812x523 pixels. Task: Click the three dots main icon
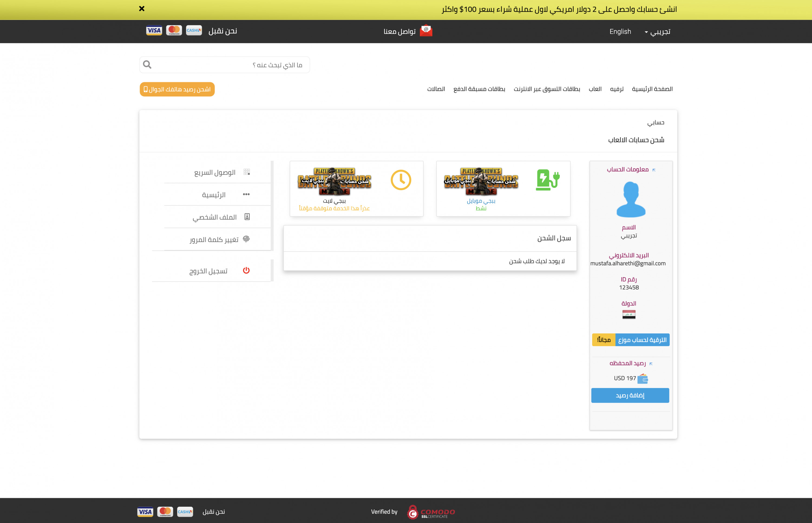coord(246,194)
